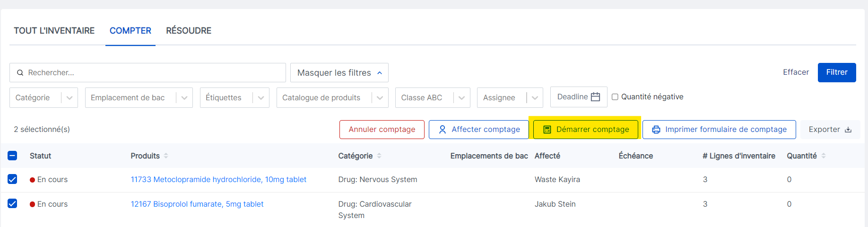Sort by Quantité column arrows
This screenshot has width=868, height=227.
click(x=824, y=156)
